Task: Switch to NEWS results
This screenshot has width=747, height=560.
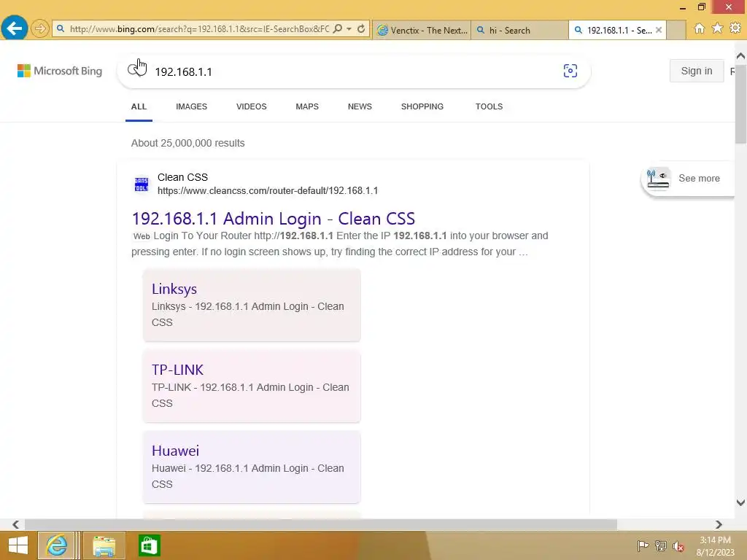Action: click(360, 106)
